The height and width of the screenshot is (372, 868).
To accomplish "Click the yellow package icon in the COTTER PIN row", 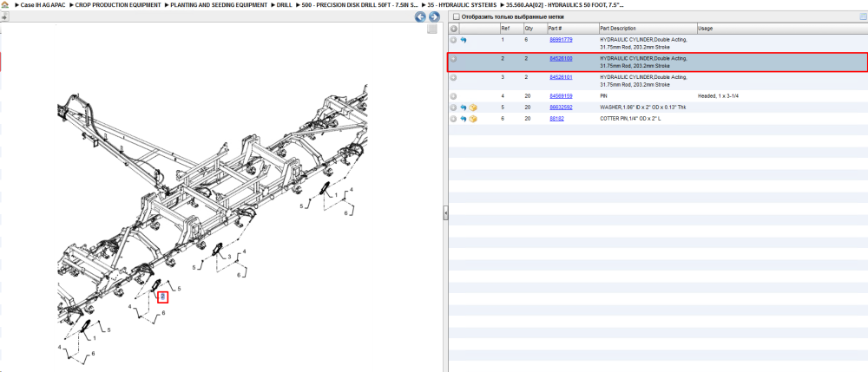I will (x=473, y=119).
